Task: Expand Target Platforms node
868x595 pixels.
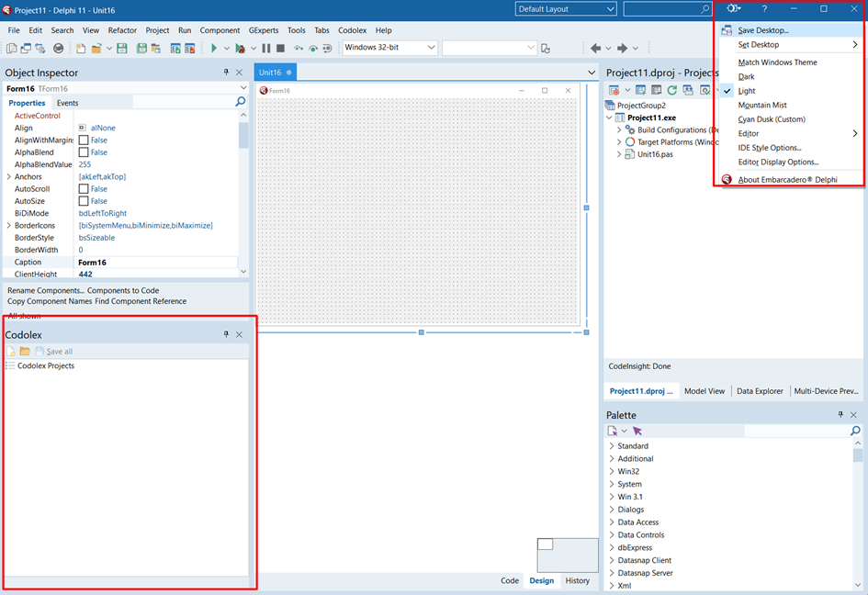Action: pos(619,142)
